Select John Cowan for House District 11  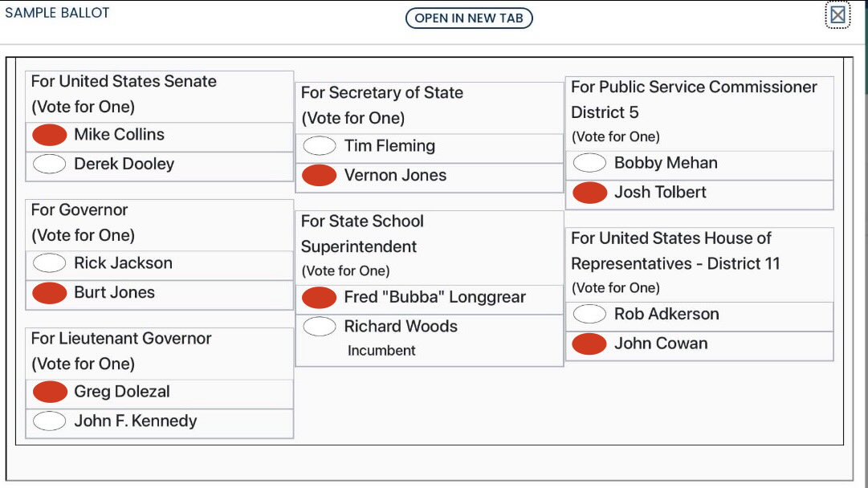point(589,344)
